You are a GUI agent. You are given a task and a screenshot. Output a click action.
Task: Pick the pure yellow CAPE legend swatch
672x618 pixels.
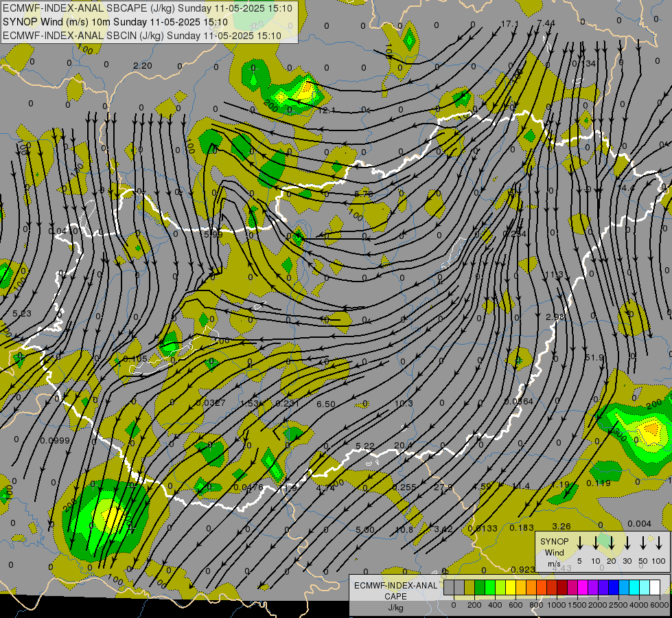[511, 587]
